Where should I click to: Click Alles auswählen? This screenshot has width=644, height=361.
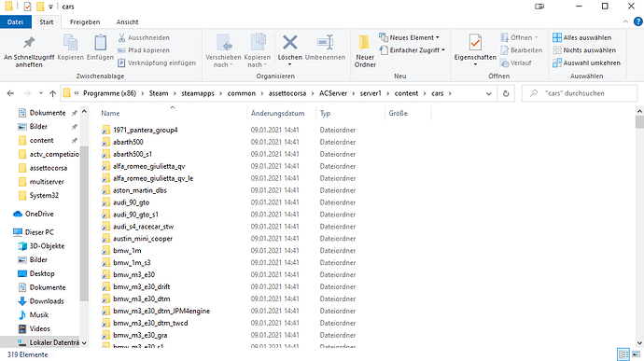click(x=582, y=37)
